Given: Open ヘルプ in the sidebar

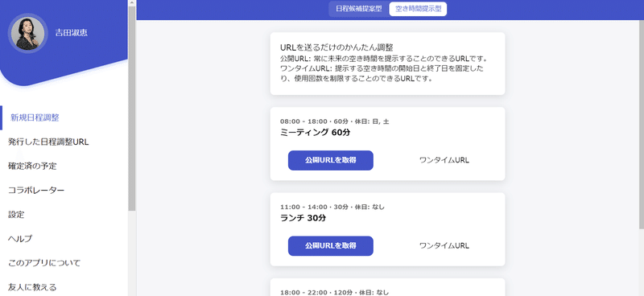Looking at the screenshot, I should 20,239.
